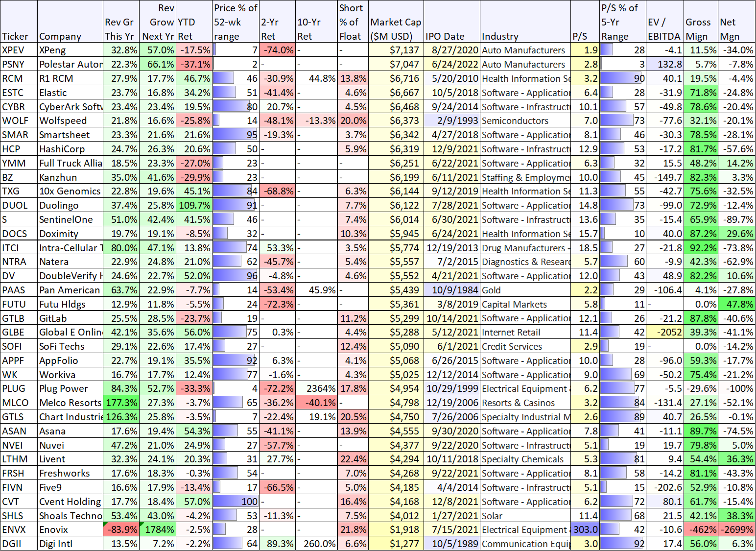This screenshot has height=551, width=756.
Task: Click Intra-Cellular's 80.0% revenue growth cell
Action: coord(121,248)
